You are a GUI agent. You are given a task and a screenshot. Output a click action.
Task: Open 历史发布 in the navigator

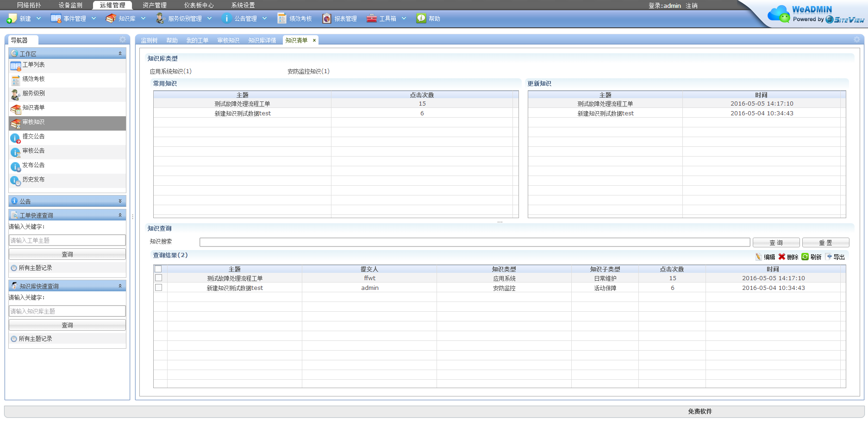coord(67,180)
